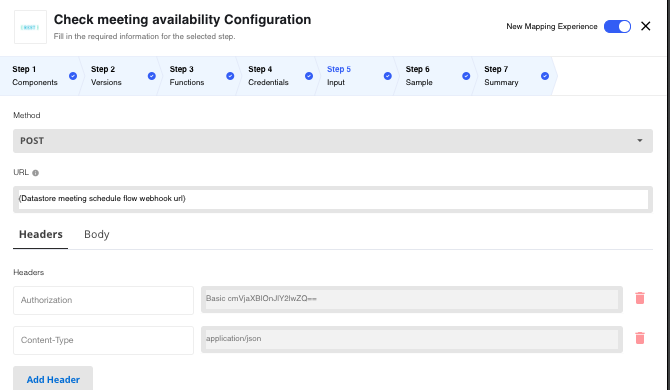Screen dimensions: 670x390
Task: Click the 'Check meeting availability Configuration' title
Action: pos(182,20)
